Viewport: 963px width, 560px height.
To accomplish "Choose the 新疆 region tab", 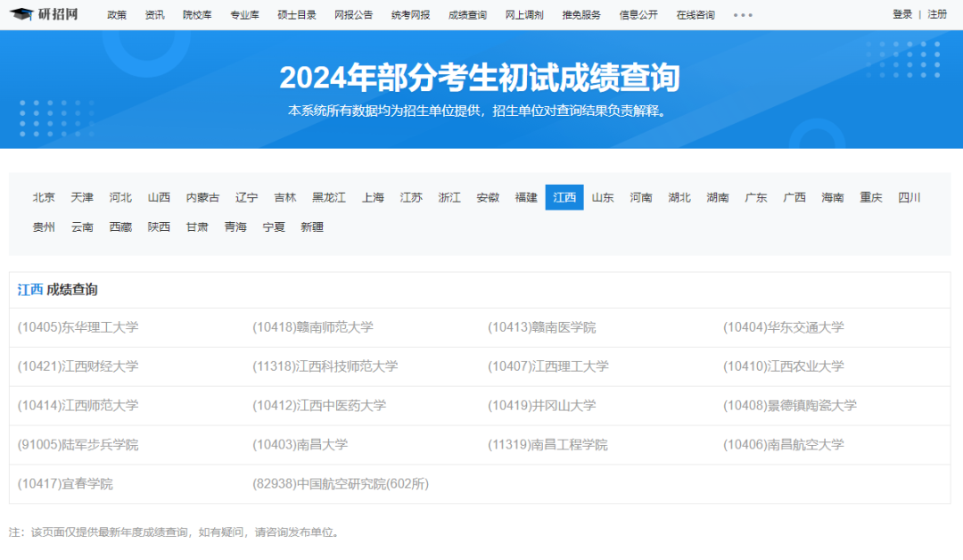I will (312, 226).
